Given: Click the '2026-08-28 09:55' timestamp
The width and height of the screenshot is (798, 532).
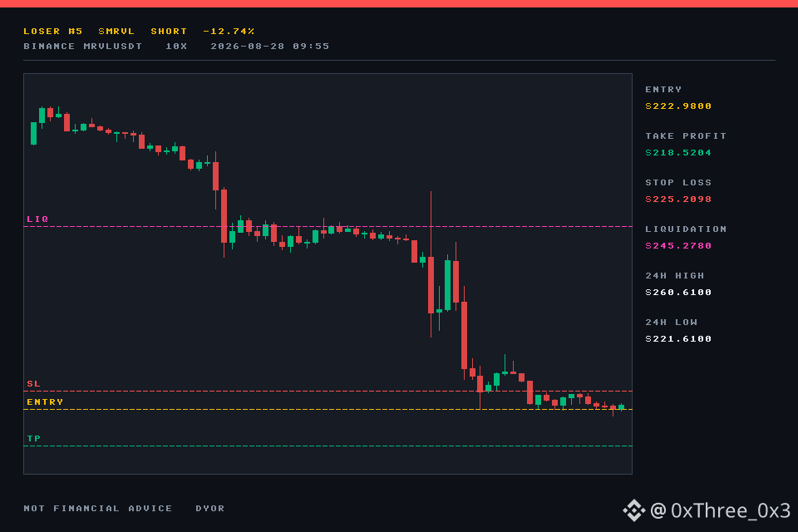Looking at the screenshot, I should click(270, 47).
